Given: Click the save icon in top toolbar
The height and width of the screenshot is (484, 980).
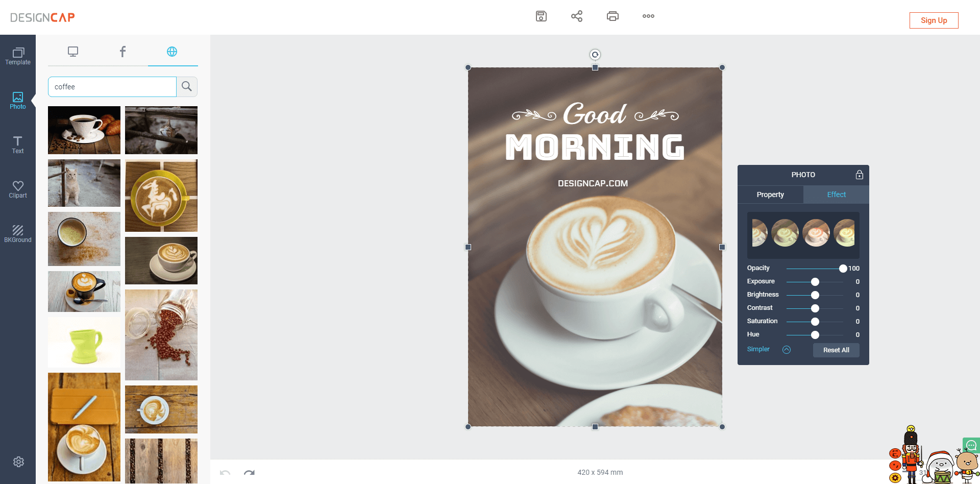Looking at the screenshot, I should pyautogui.click(x=541, y=16).
